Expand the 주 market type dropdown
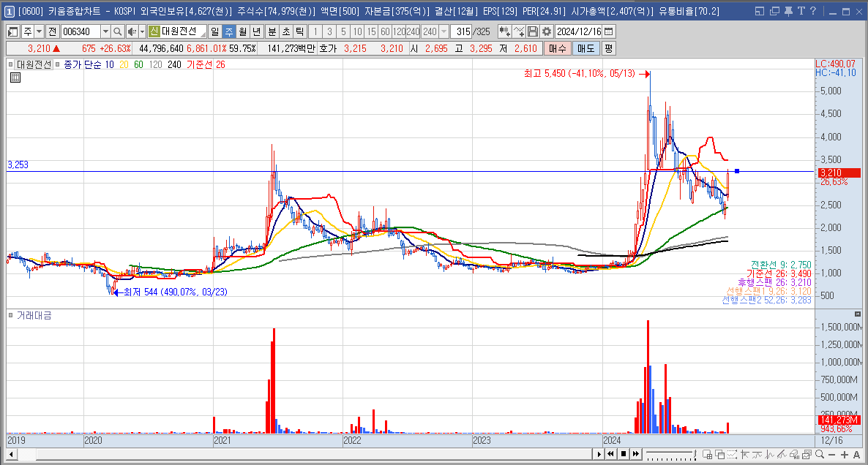 (x=39, y=32)
